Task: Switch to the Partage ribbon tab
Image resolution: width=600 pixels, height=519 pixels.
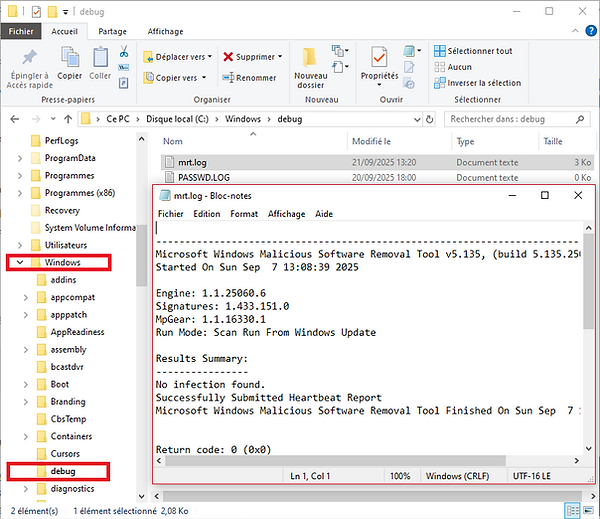Action: point(112,31)
